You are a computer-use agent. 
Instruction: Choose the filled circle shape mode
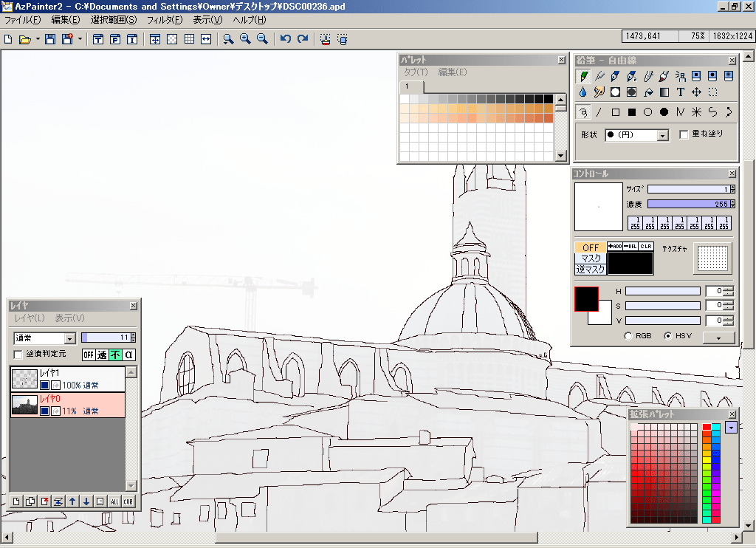point(664,112)
